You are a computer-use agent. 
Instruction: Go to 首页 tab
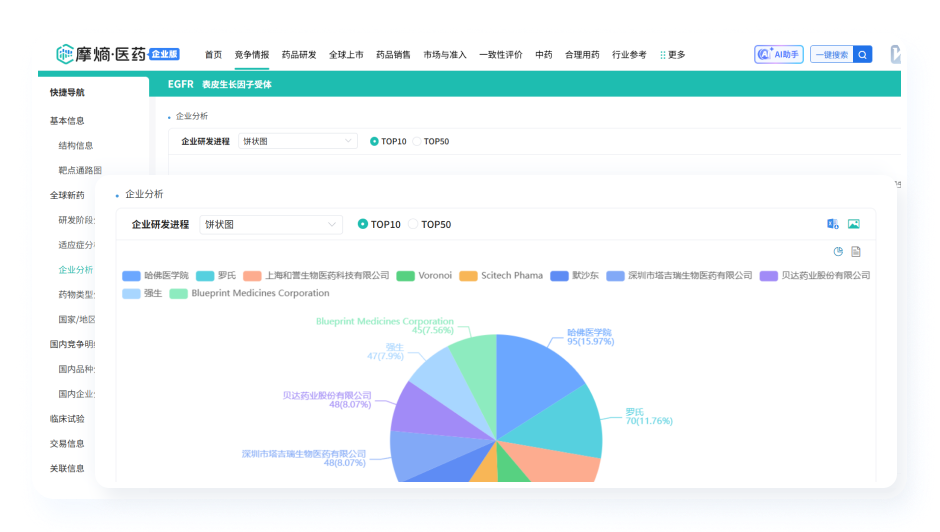213,55
